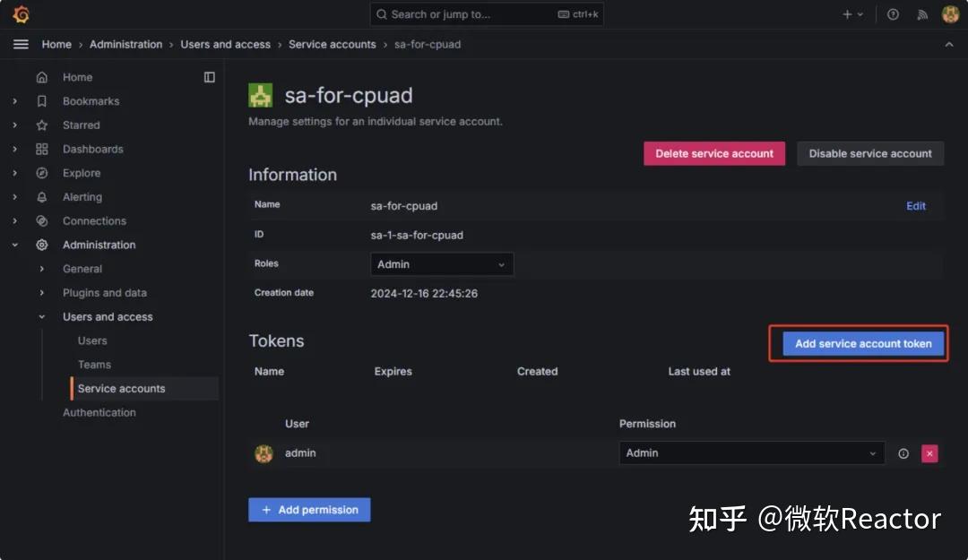Screen dimensions: 968x560
Task: Click the info icon beside the Permission dropdown
Action: pos(903,452)
